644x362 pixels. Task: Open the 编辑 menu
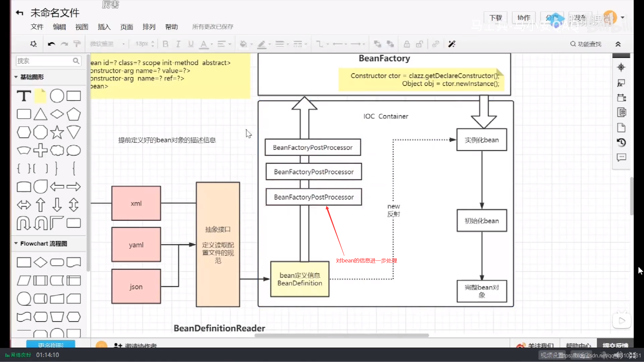(x=59, y=27)
